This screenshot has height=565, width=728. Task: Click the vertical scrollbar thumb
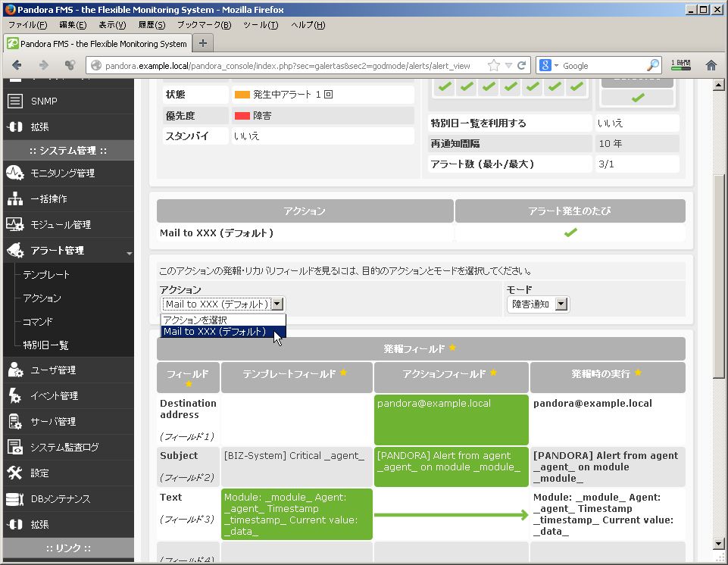pyautogui.click(x=718, y=276)
